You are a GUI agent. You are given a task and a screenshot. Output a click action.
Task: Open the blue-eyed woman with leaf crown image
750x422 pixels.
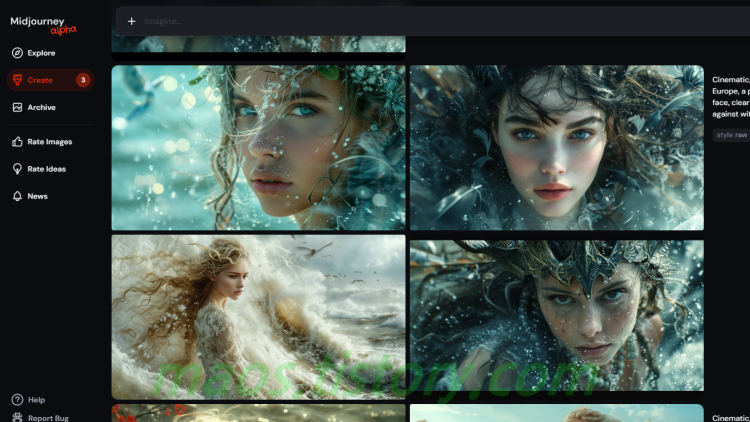[x=258, y=147]
